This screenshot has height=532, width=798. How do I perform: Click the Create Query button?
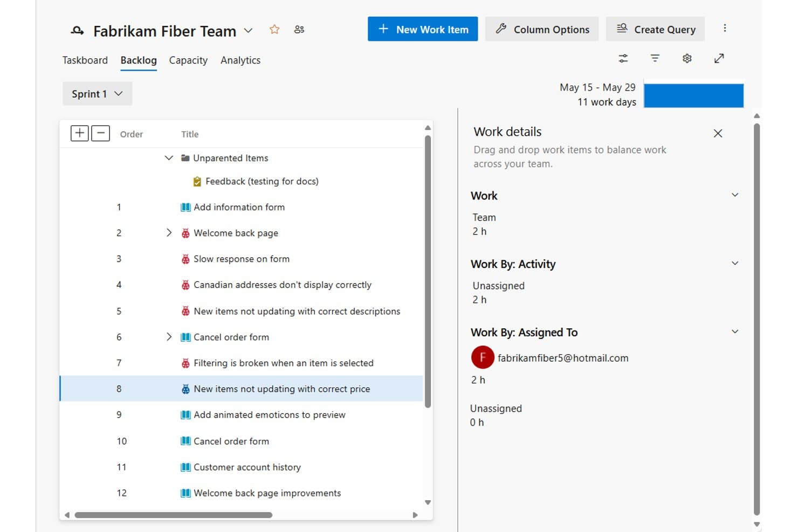[x=655, y=29]
